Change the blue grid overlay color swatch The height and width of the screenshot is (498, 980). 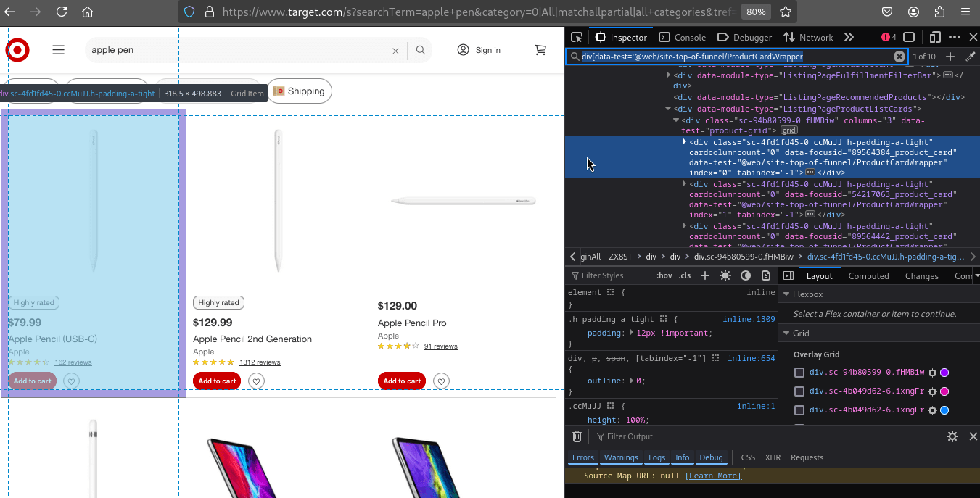[x=944, y=410]
